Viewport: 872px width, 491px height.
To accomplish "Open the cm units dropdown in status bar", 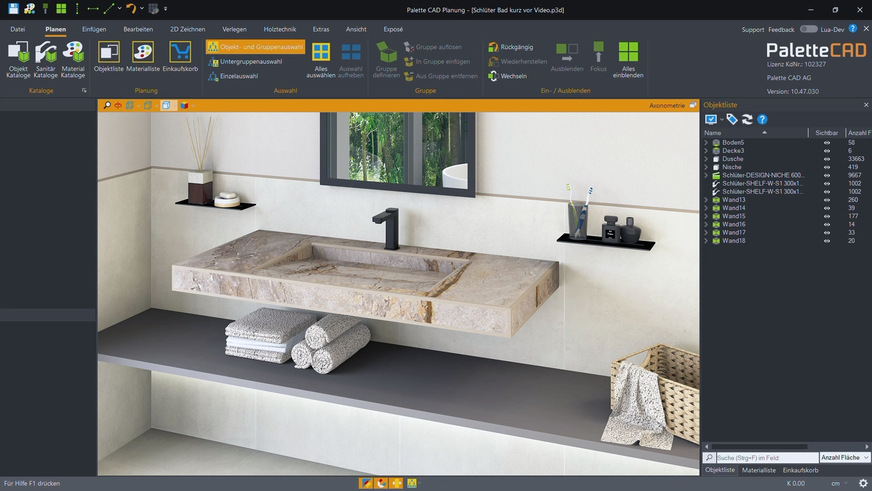I will [839, 483].
